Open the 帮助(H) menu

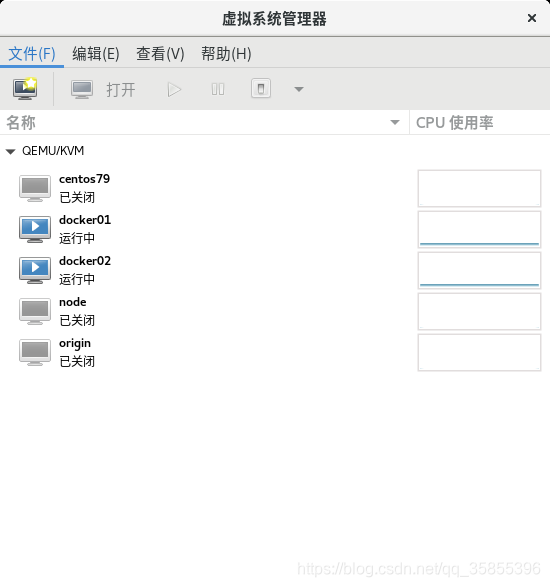[226, 54]
